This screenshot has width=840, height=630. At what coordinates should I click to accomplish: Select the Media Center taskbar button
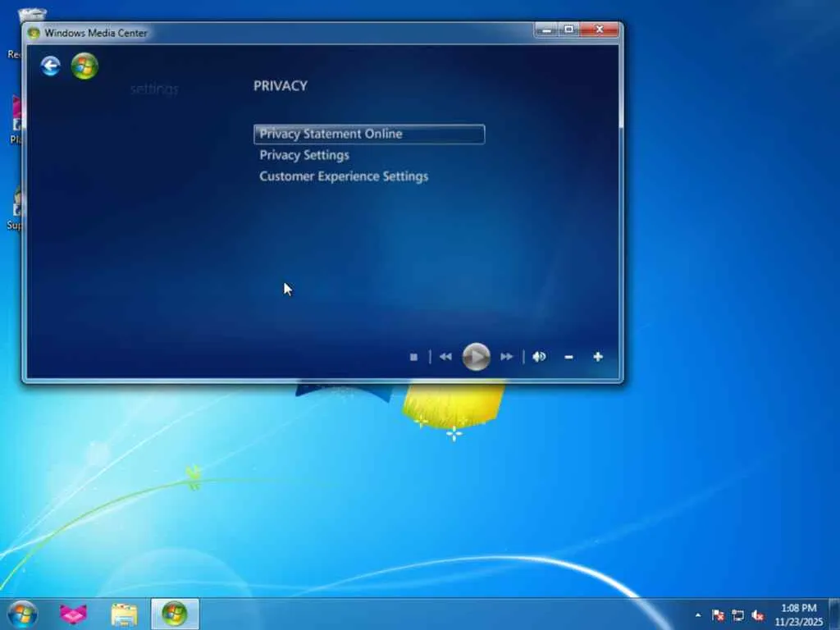pyautogui.click(x=175, y=614)
